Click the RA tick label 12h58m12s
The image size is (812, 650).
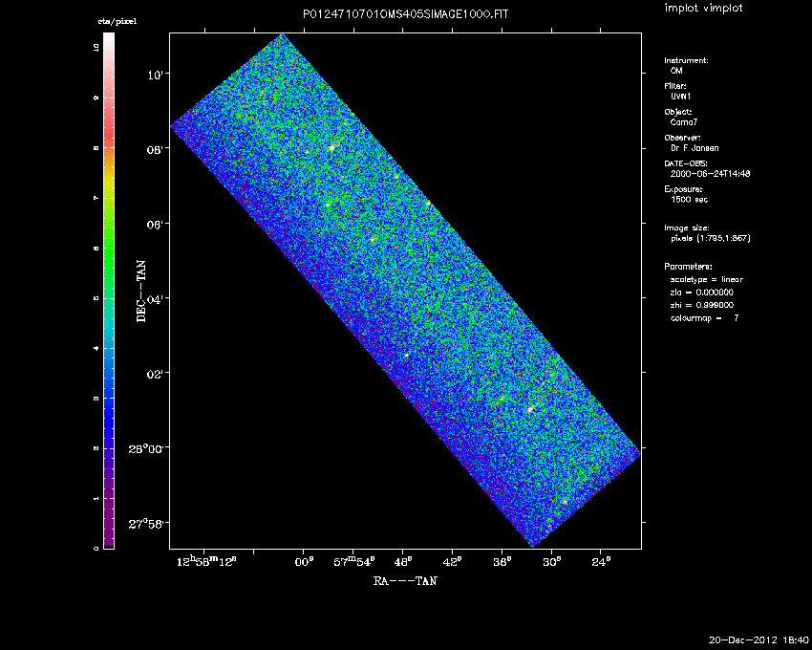[206, 561]
